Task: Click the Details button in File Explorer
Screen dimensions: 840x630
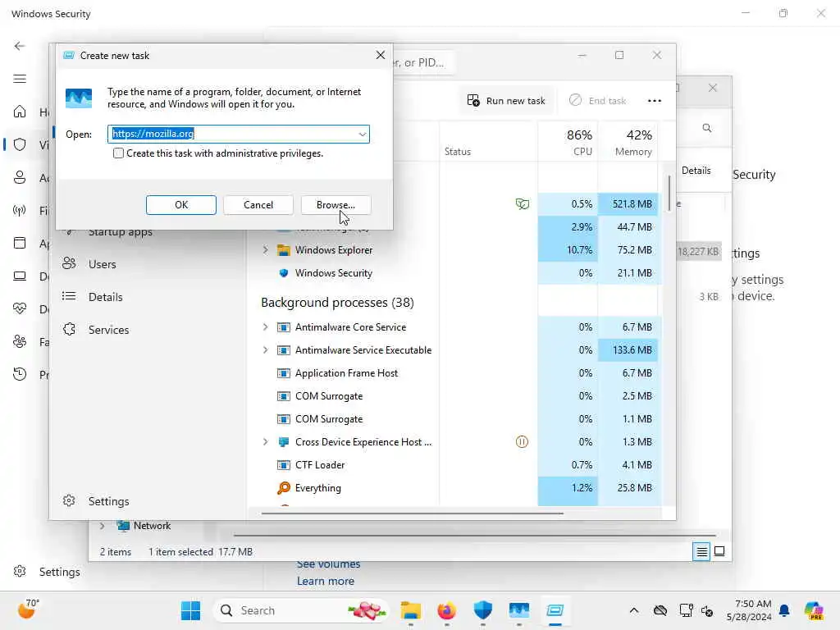Action: pyautogui.click(x=696, y=171)
